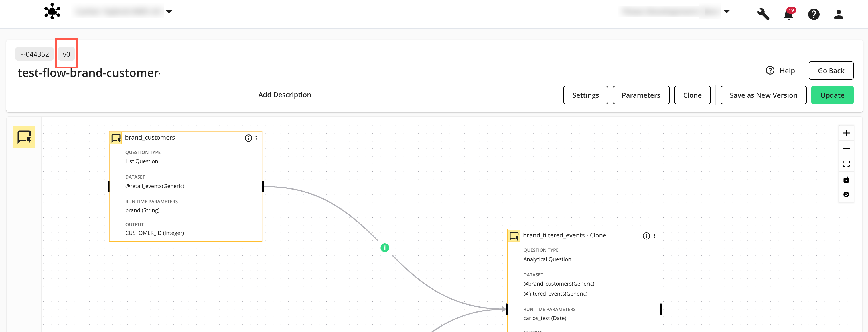Fit the canvas view to screen
This screenshot has height=332, width=868.
(x=846, y=164)
